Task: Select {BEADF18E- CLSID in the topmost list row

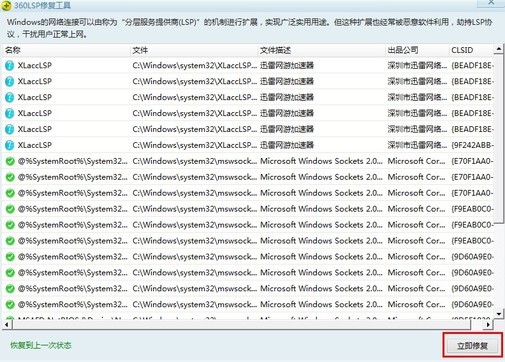Action: pos(471,65)
